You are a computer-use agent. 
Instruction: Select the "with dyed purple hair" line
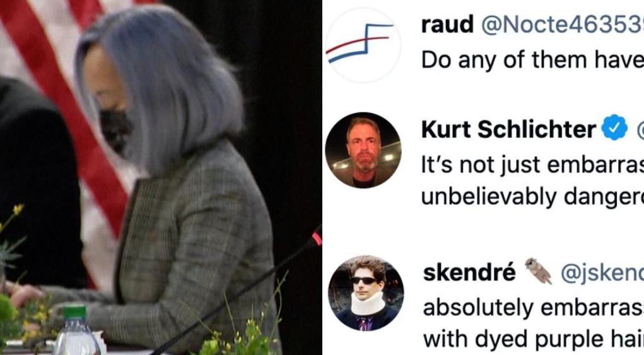tap(533, 339)
